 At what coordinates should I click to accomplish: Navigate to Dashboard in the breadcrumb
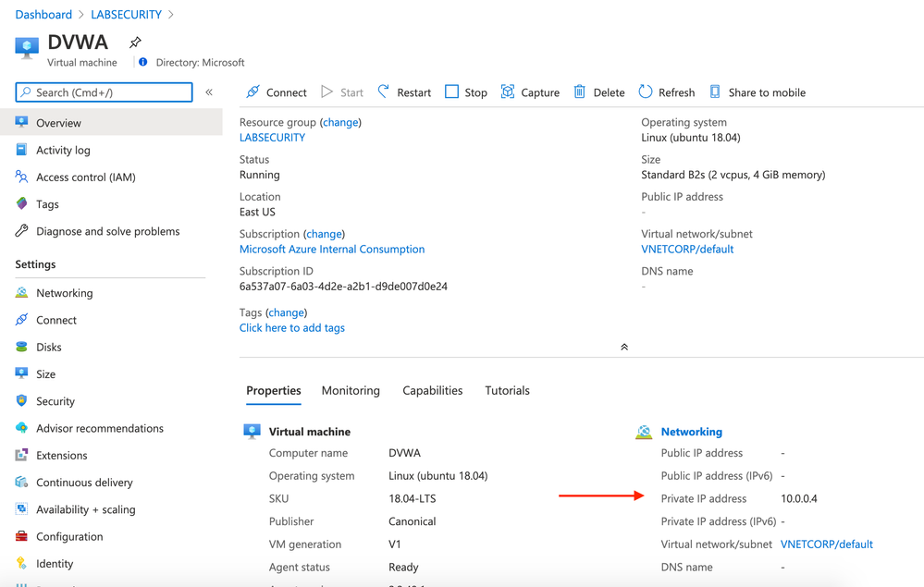pos(43,15)
